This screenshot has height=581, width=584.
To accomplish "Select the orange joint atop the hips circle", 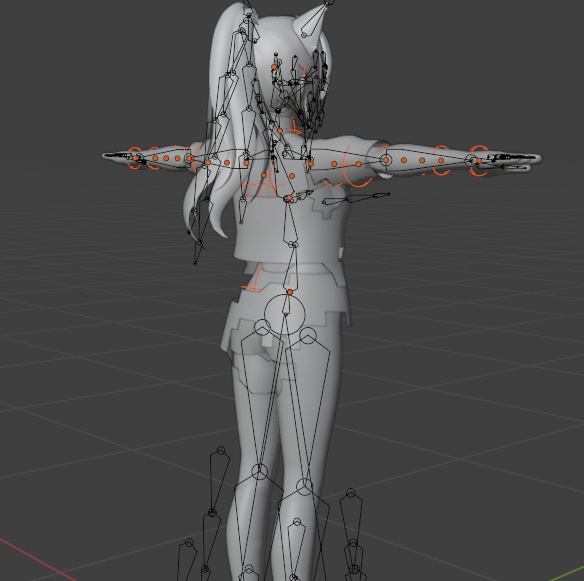I will click(290, 292).
